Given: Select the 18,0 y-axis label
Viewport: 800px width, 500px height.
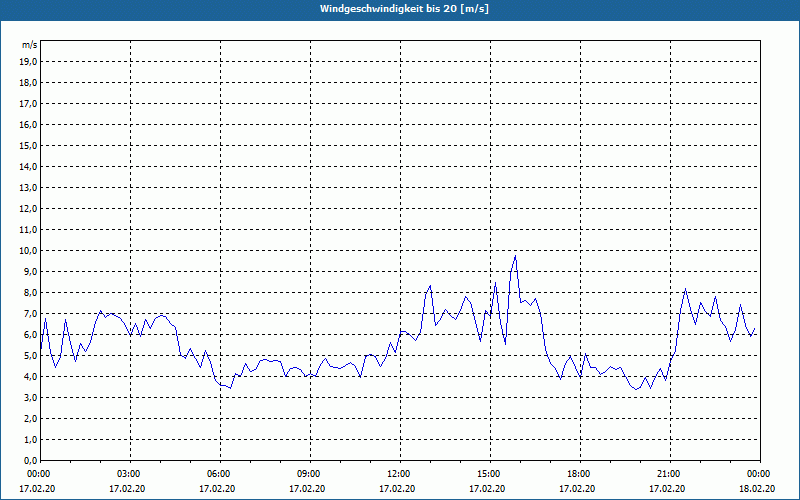Looking at the screenshot, I should [x=29, y=83].
